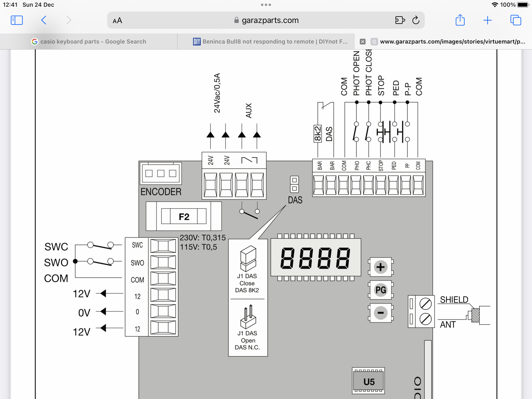Click the plus button in the diagram
This screenshot has height=399, width=532.
point(381,267)
